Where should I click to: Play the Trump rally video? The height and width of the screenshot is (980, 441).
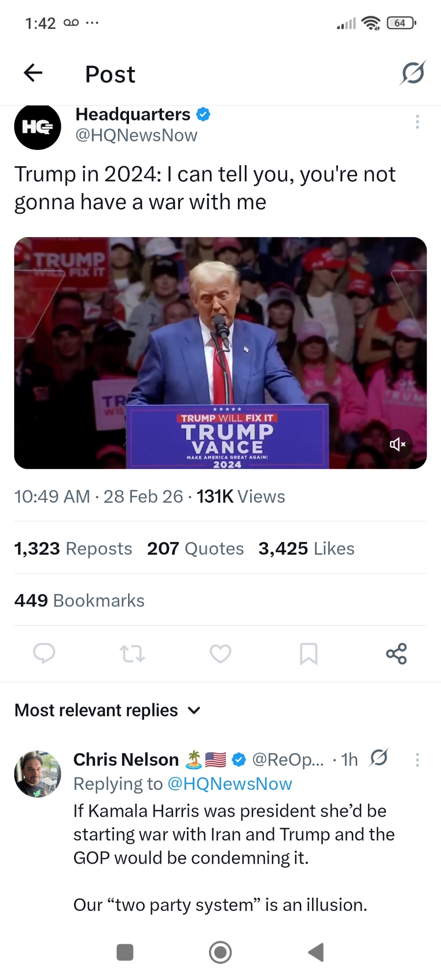(x=220, y=353)
